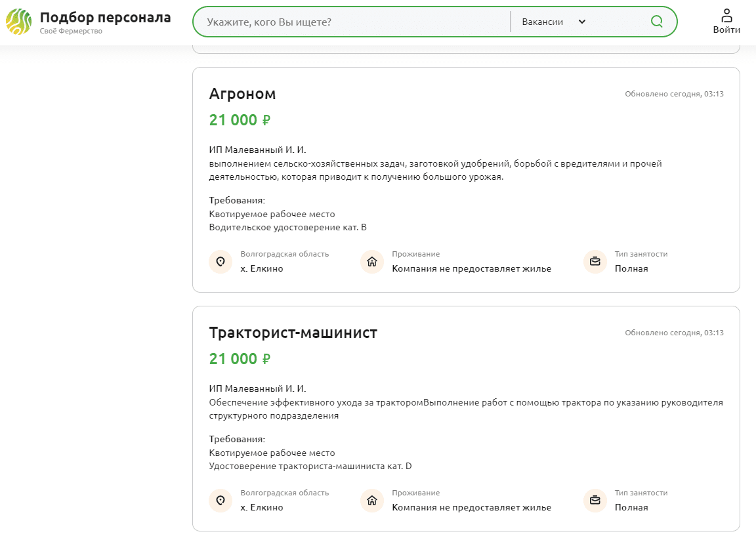Click location pin icon in Тракторист-машинист card
The height and width of the screenshot is (540, 756).
(220, 501)
